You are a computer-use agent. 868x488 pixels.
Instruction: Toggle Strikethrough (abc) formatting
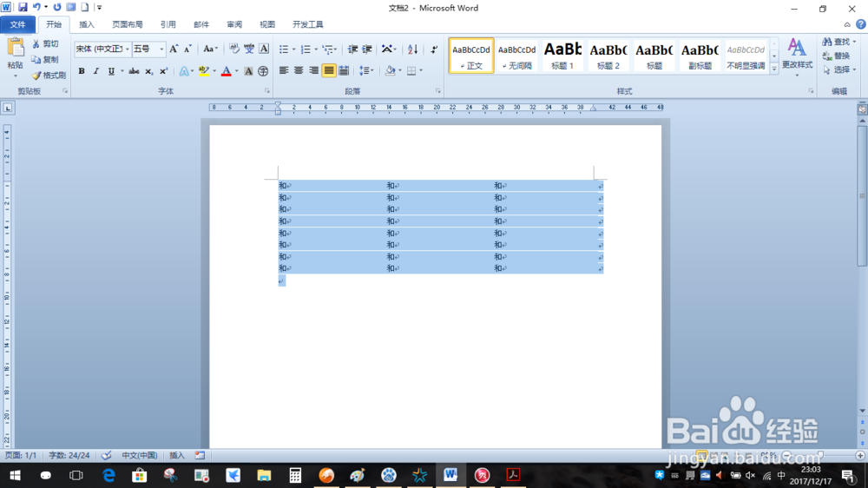134,71
